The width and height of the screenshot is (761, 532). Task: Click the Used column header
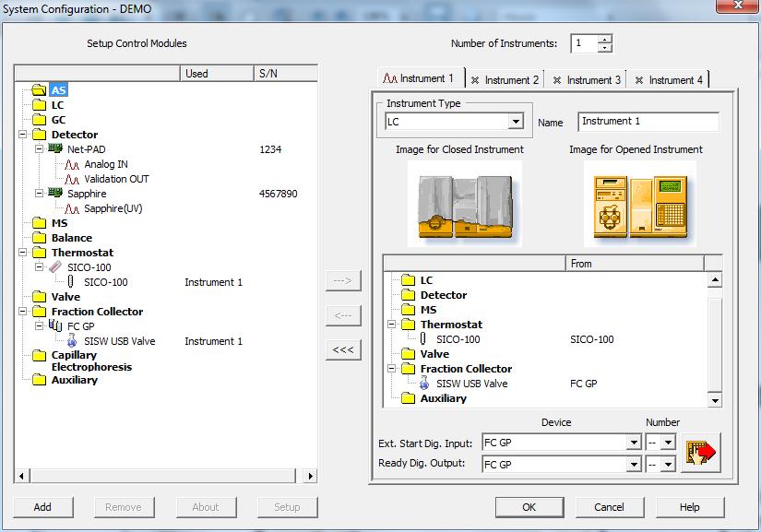tap(217, 73)
